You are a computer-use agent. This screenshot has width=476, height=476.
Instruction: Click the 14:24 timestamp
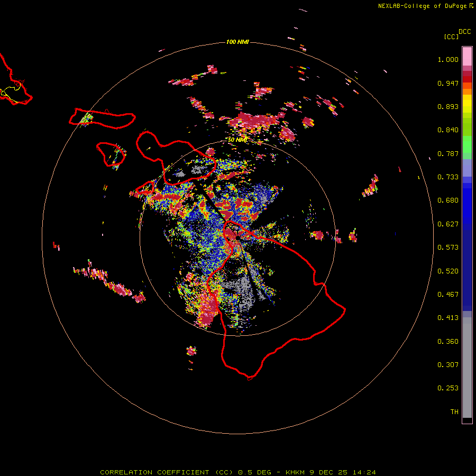tap(364, 472)
